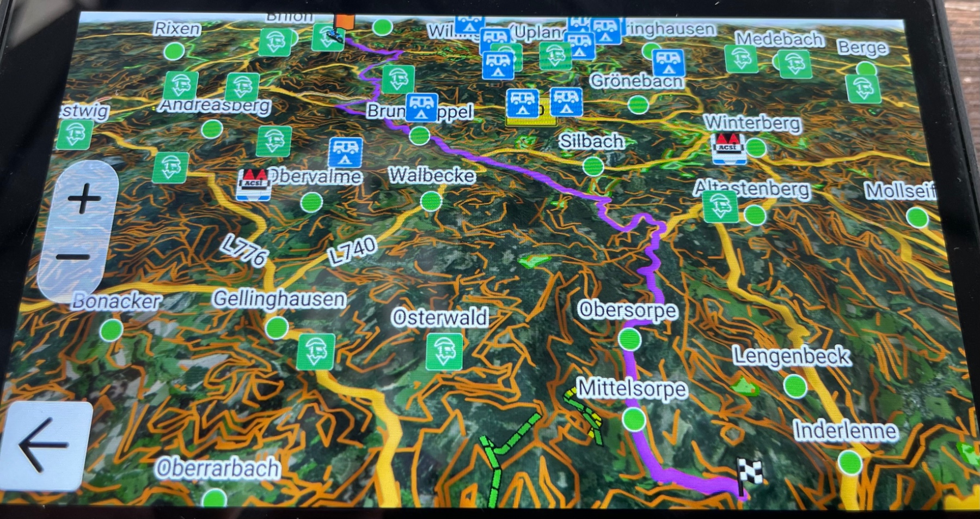Tap the zoom out minus button
The height and width of the screenshot is (519, 980).
click(73, 257)
